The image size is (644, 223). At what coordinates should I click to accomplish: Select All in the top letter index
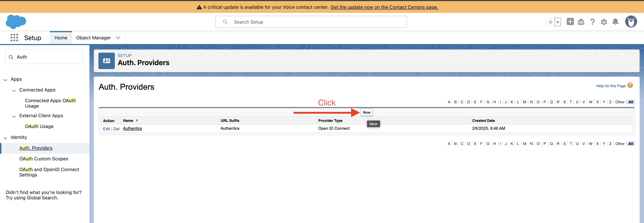(x=631, y=102)
